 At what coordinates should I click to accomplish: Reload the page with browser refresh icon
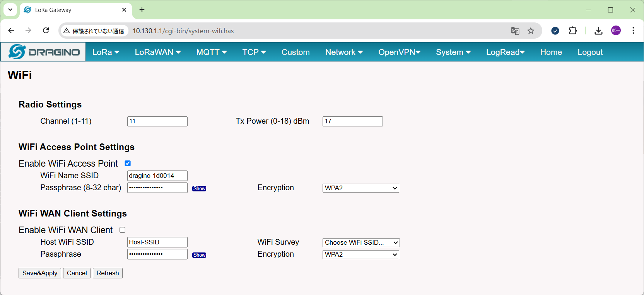46,31
